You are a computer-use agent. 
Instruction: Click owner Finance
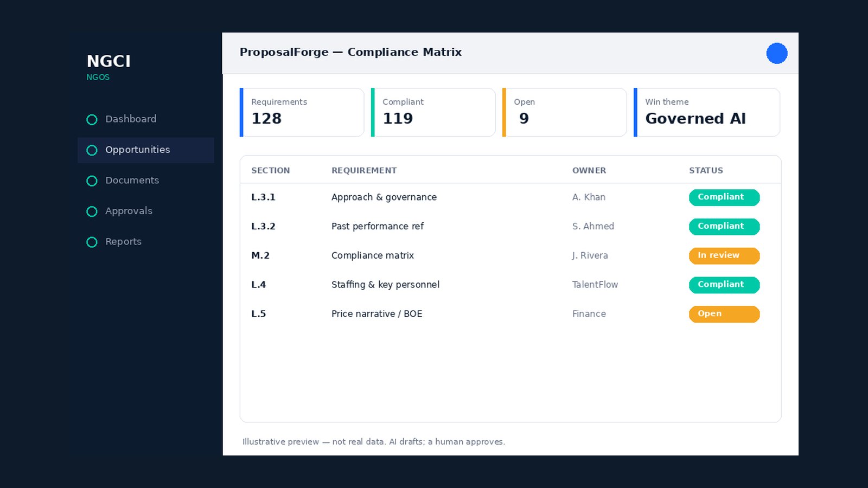click(589, 314)
